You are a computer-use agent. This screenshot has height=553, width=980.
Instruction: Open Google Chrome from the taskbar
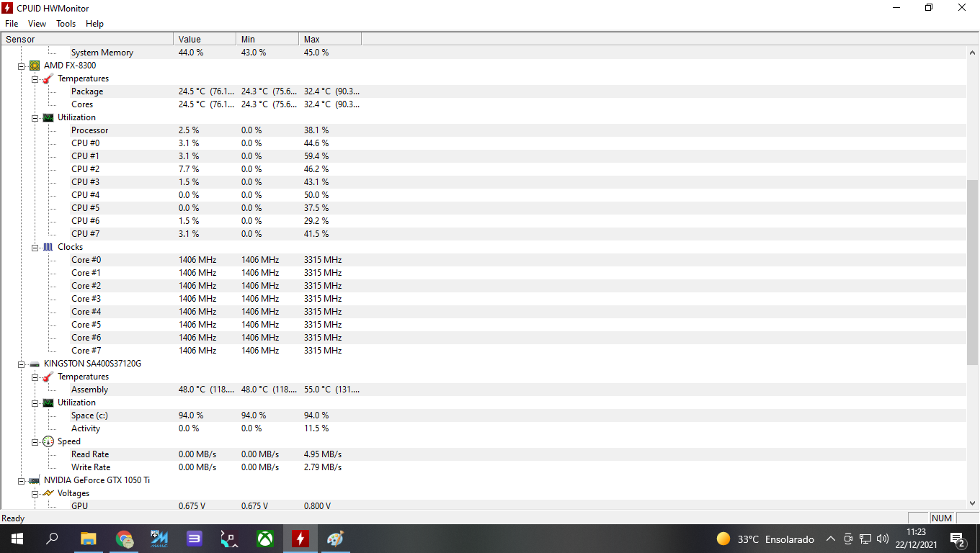(x=124, y=539)
